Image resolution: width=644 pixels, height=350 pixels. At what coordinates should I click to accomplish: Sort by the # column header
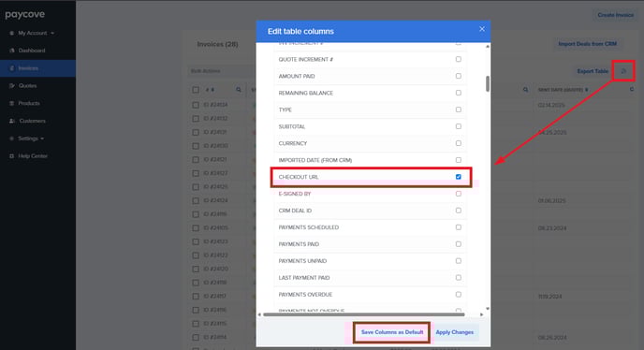pyautogui.click(x=210, y=90)
